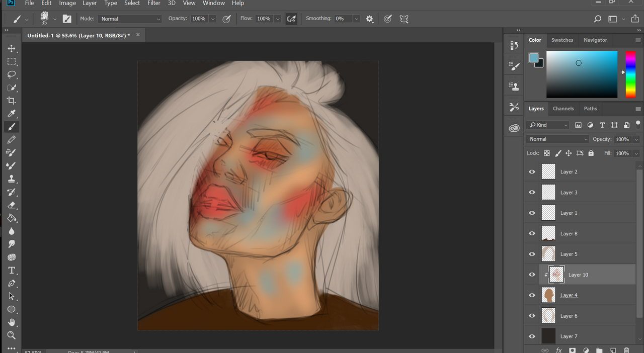The image size is (644, 353).
Task: Close the Untitled-1 document tab
Action: (x=138, y=35)
